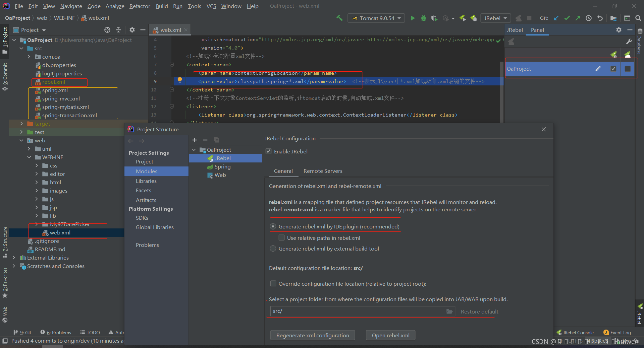
Task: Locate the open file in the Project panel
Action: point(107,30)
